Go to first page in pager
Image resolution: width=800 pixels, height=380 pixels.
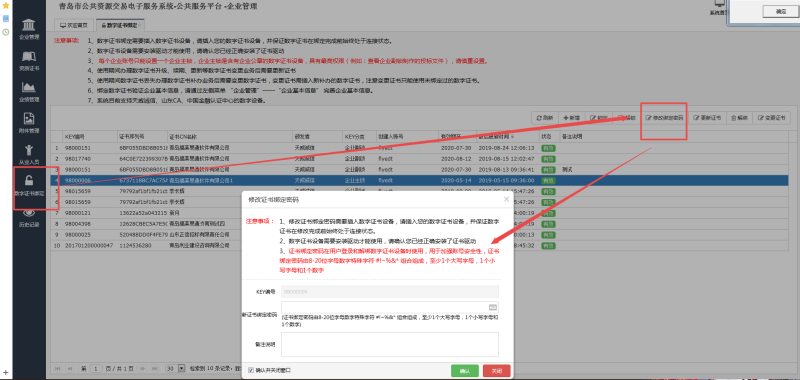pyautogui.click(x=57, y=368)
